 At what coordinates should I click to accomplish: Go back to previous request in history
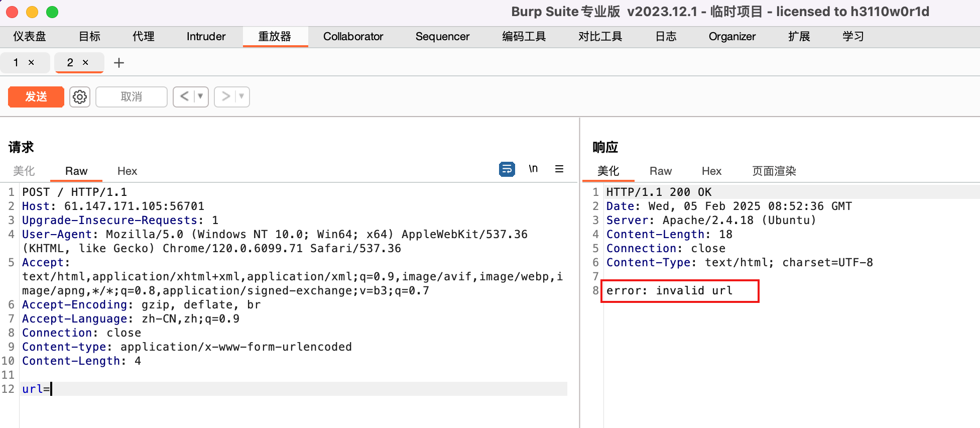tap(184, 96)
